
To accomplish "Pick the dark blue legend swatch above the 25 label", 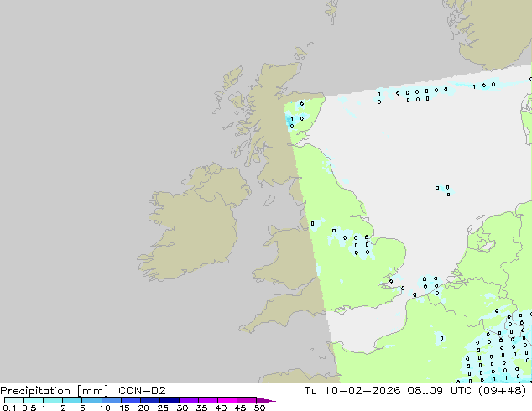I will pyautogui.click(x=169, y=400).
